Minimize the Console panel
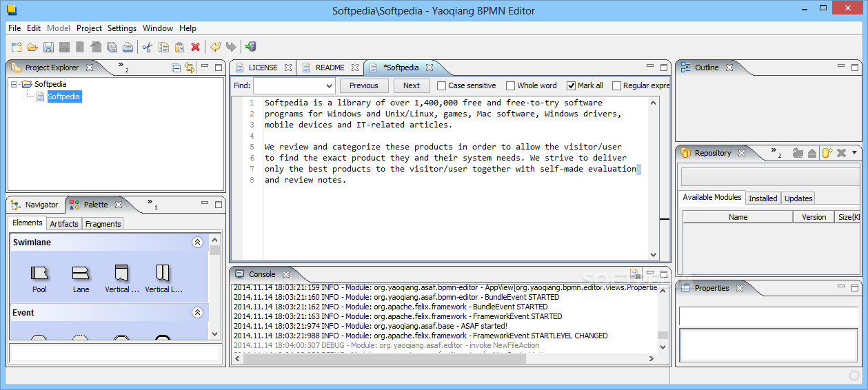This screenshot has height=390, width=868. [650, 274]
